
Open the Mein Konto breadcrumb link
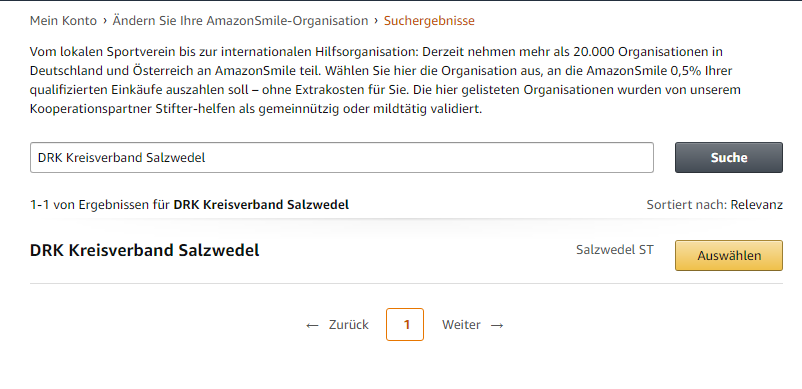63,21
